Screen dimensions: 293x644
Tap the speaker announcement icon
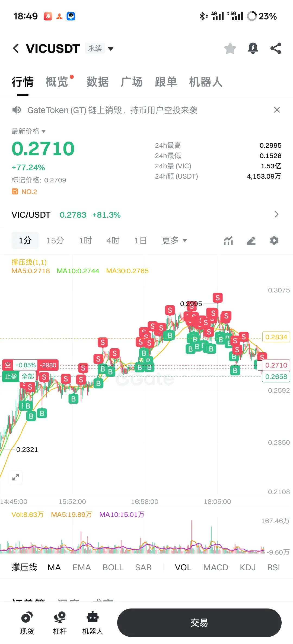click(x=17, y=110)
